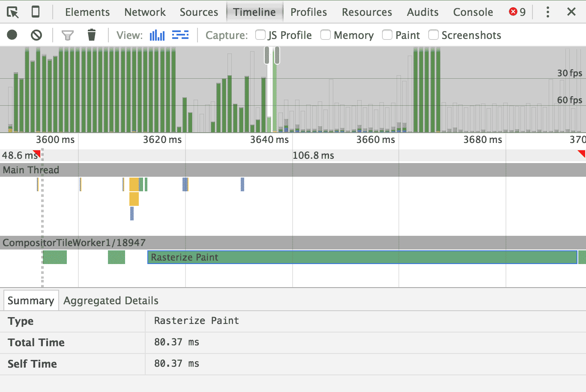The image size is (586, 392).
Task: Collapse the Main Thread section header
Action: pyautogui.click(x=293, y=170)
